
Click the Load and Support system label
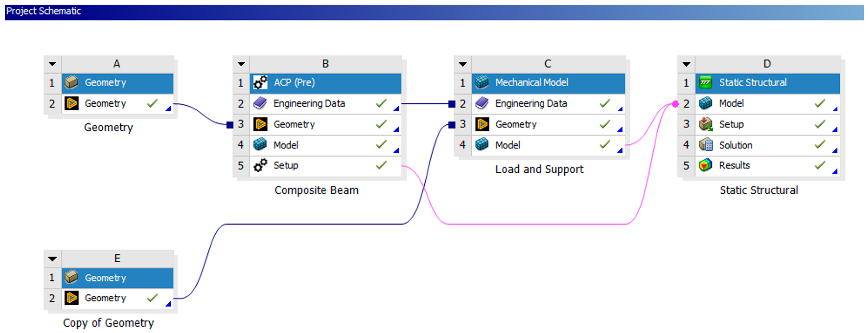[539, 169]
